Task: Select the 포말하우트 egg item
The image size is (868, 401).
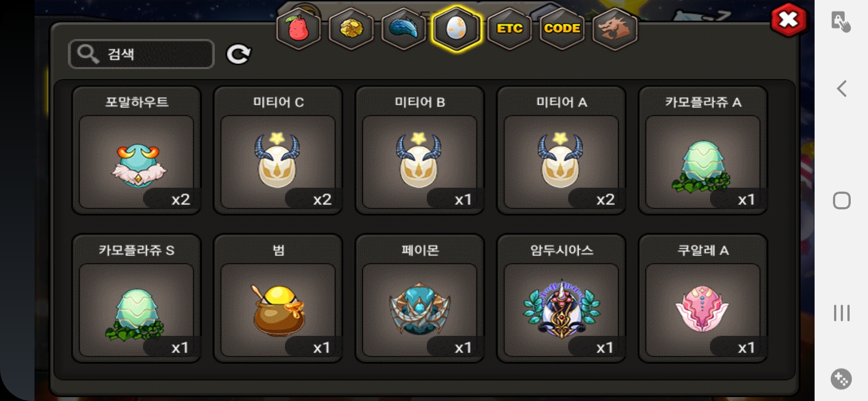Action: 136,150
